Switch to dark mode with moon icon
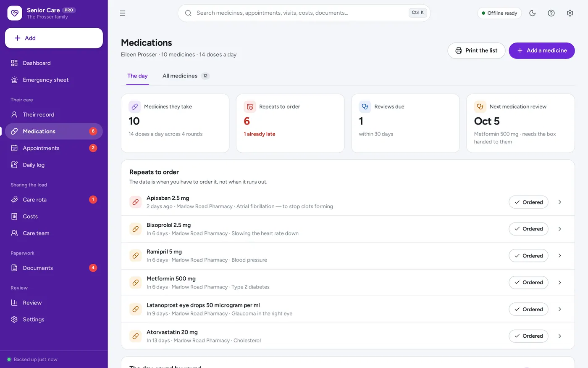This screenshot has height=368, width=588. [533, 13]
